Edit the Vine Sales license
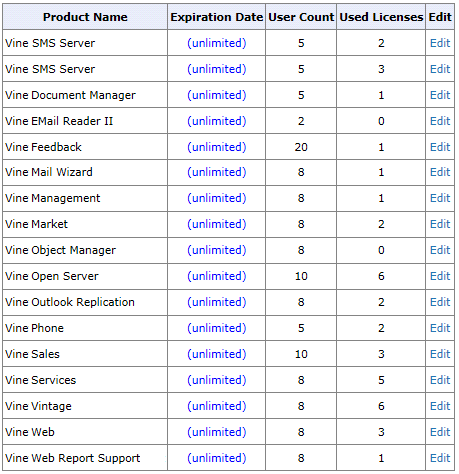Image resolution: width=459 pixels, height=474 pixels. click(440, 354)
